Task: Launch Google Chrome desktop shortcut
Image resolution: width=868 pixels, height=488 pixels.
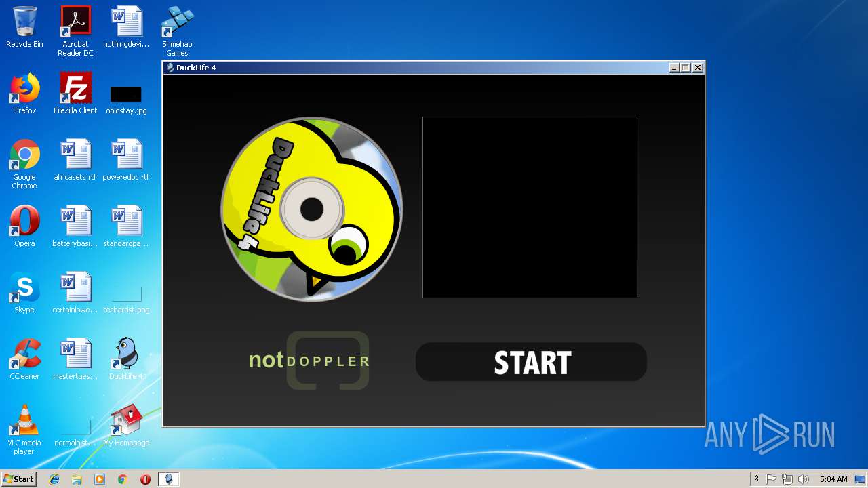Action: tap(24, 164)
